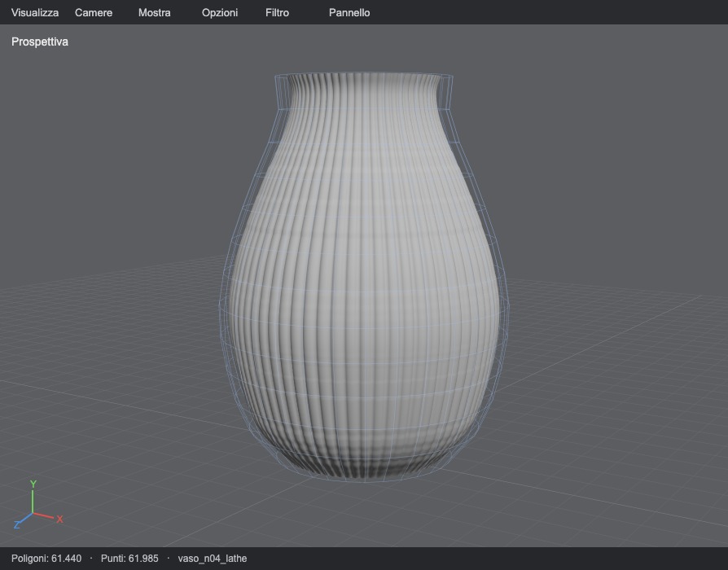Click the vaso_n04_lathe object name
This screenshot has width=728, height=570.
click(x=213, y=559)
